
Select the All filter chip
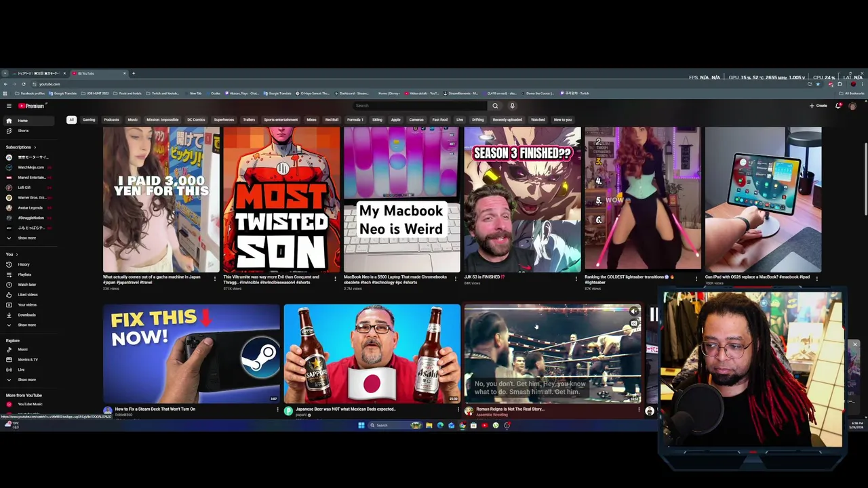coord(71,120)
